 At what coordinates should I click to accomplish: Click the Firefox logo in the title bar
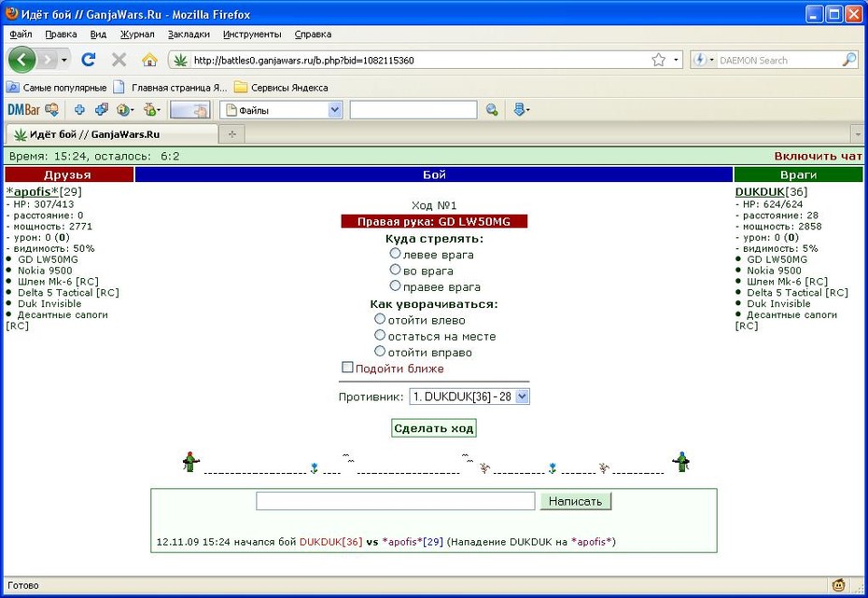[11, 13]
